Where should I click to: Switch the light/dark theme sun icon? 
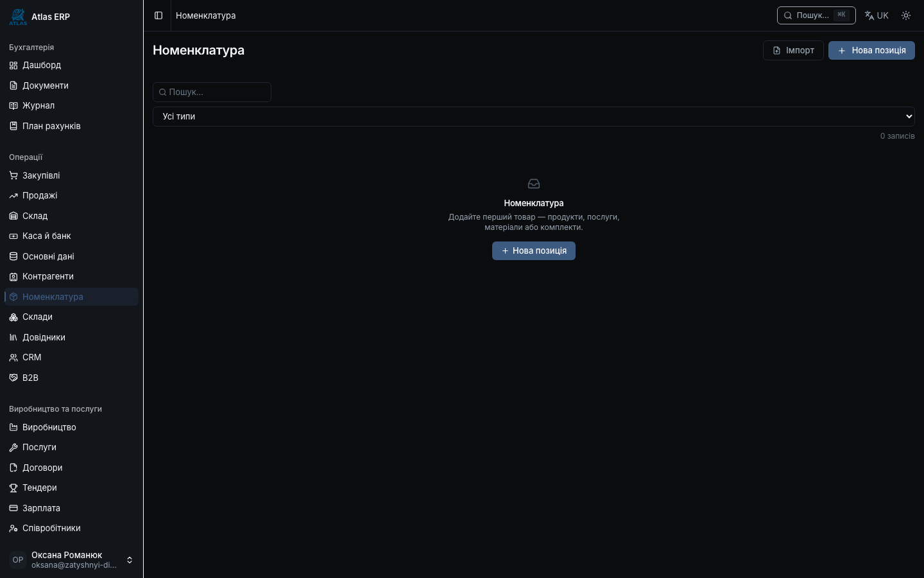click(x=906, y=15)
